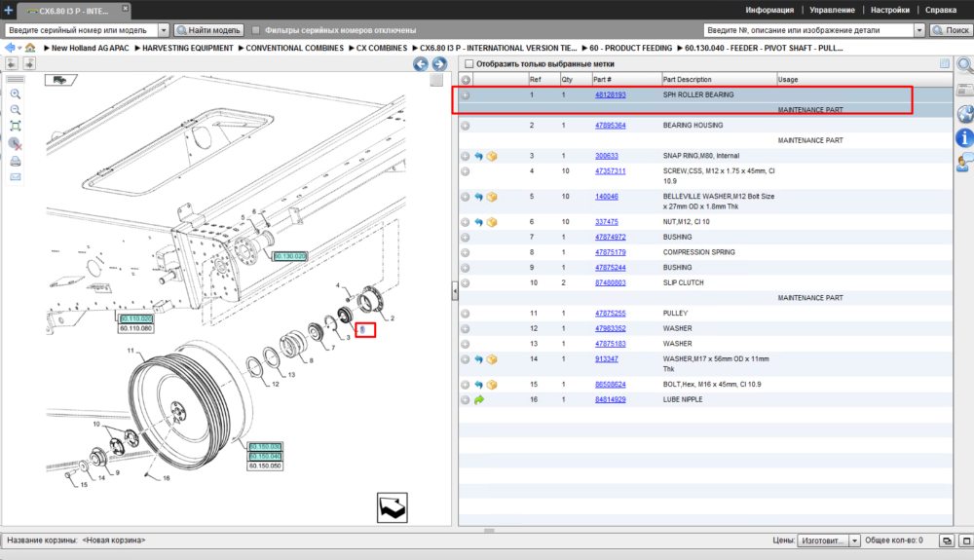This screenshot has width=974, height=560.
Task: Add the PULLEY row to the cart
Action: tap(466, 314)
